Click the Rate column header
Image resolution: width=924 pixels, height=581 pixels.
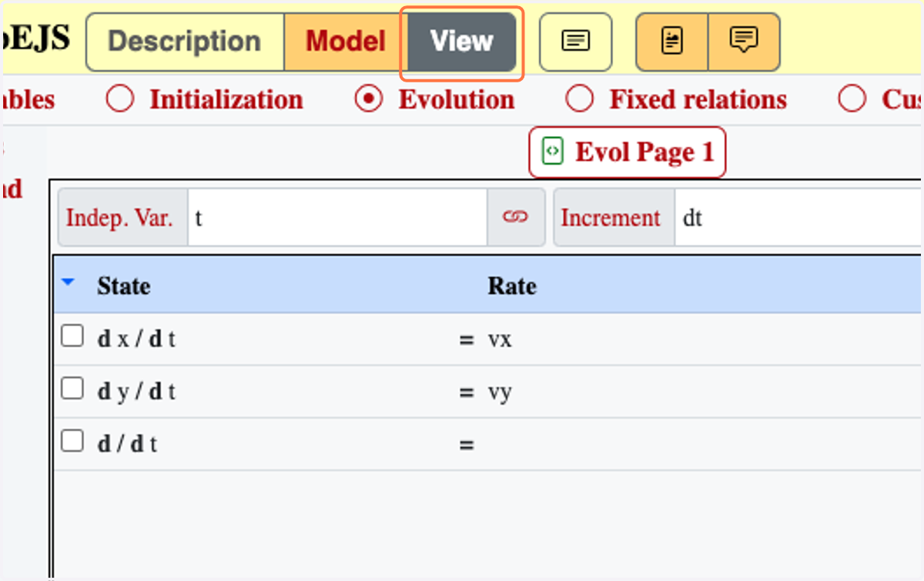coord(512,286)
